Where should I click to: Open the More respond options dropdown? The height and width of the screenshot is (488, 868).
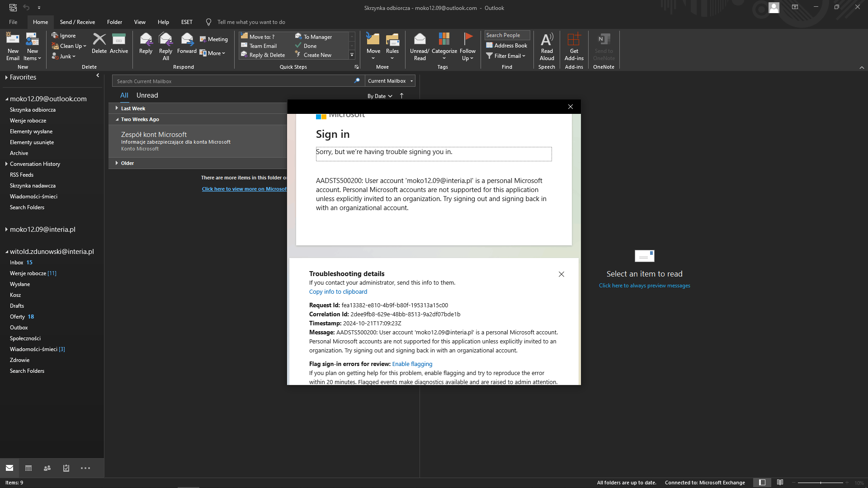[x=212, y=53]
